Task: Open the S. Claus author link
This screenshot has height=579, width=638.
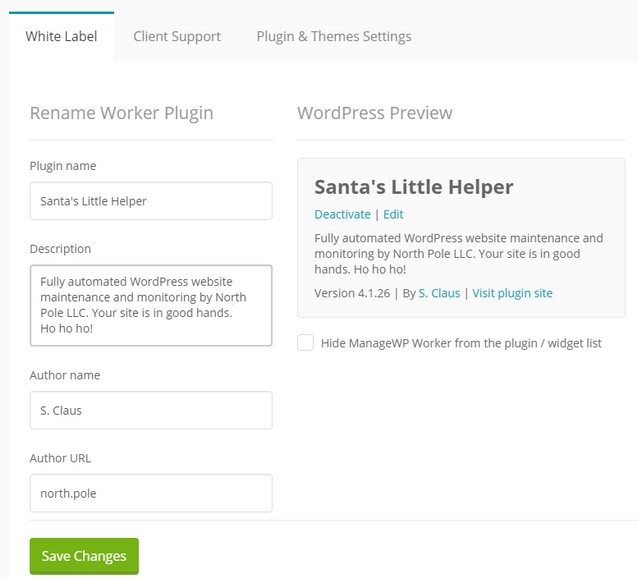Action: click(438, 293)
